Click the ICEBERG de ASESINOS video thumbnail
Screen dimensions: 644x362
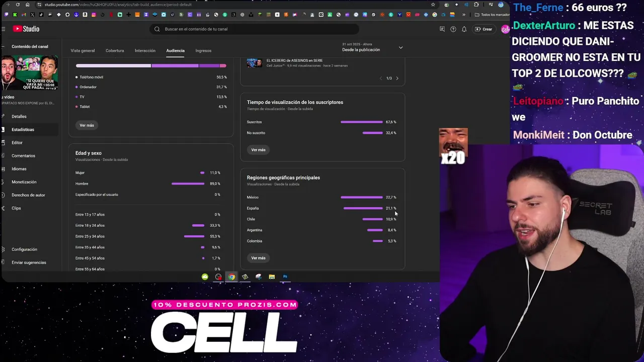[x=255, y=63]
